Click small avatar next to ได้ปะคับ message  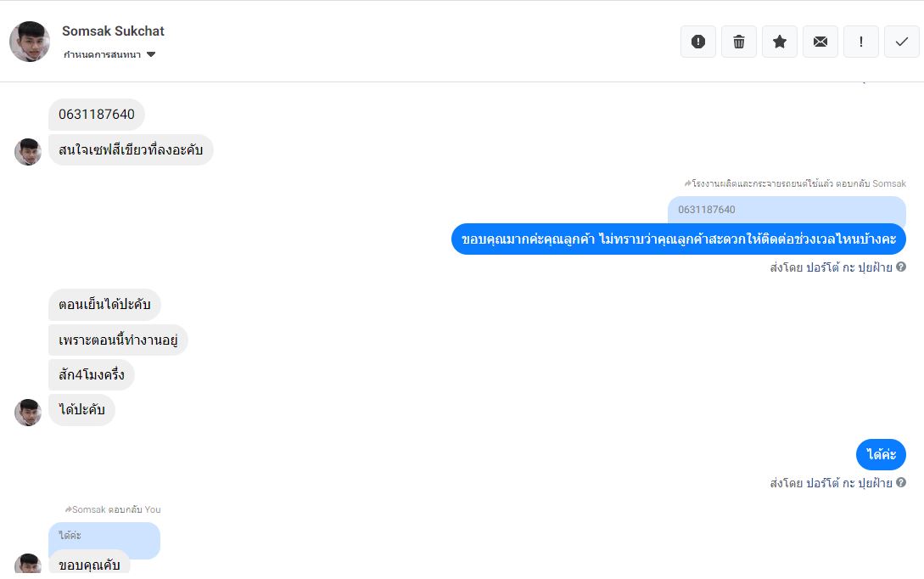28,413
